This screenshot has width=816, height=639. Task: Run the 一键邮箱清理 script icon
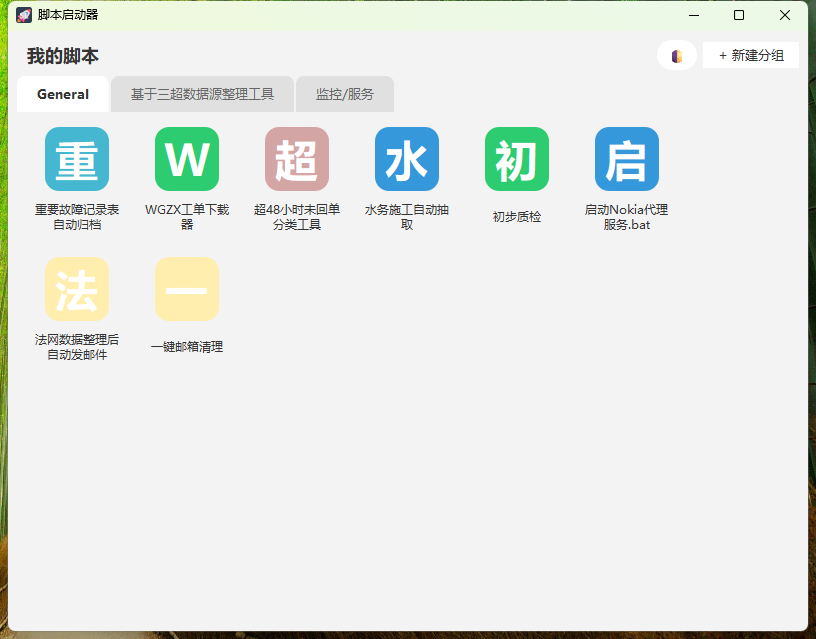click(x=187, y=289)
